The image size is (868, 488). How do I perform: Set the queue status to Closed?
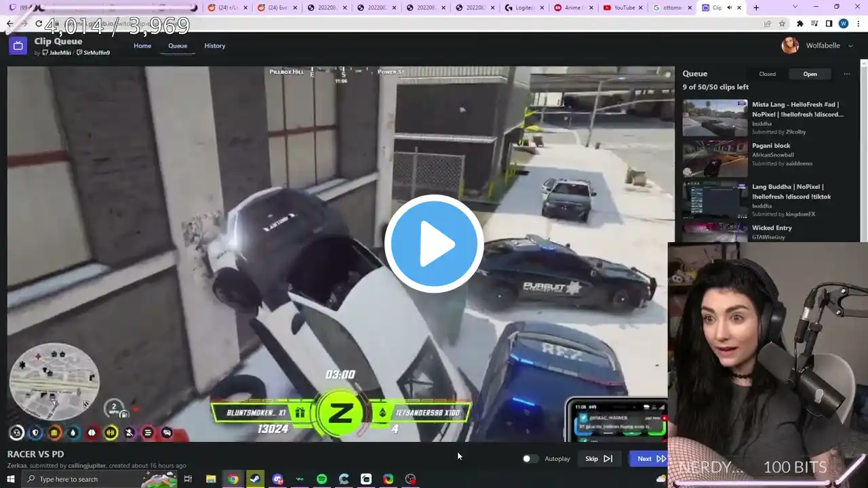click(767, 74)
